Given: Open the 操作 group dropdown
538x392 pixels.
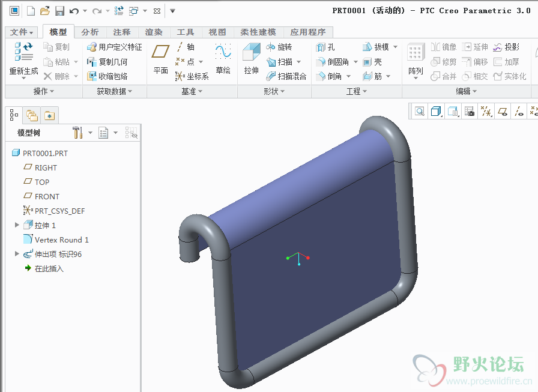Looking at the screenshot, I should tap(44, 91).
